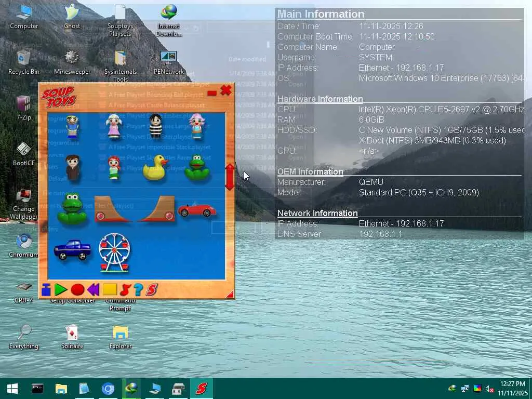Open the taskbar clock showing 12:27 PM

pyautogui.click(x=513, y=389)
